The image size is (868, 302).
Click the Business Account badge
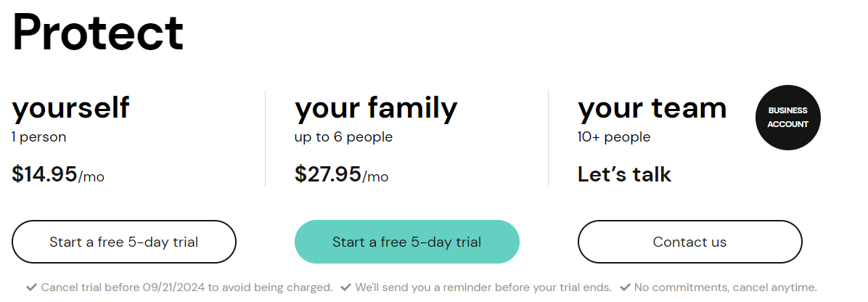(x=787, y=118)
